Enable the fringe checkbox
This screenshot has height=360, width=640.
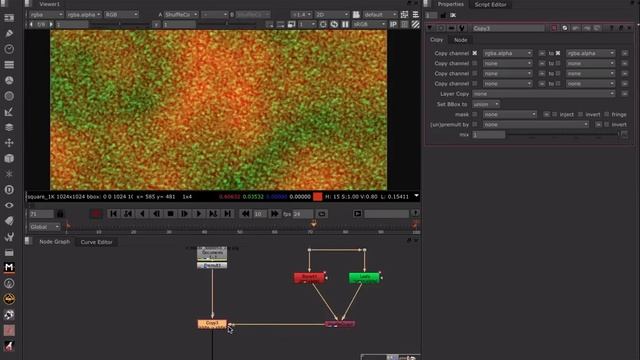607,114
